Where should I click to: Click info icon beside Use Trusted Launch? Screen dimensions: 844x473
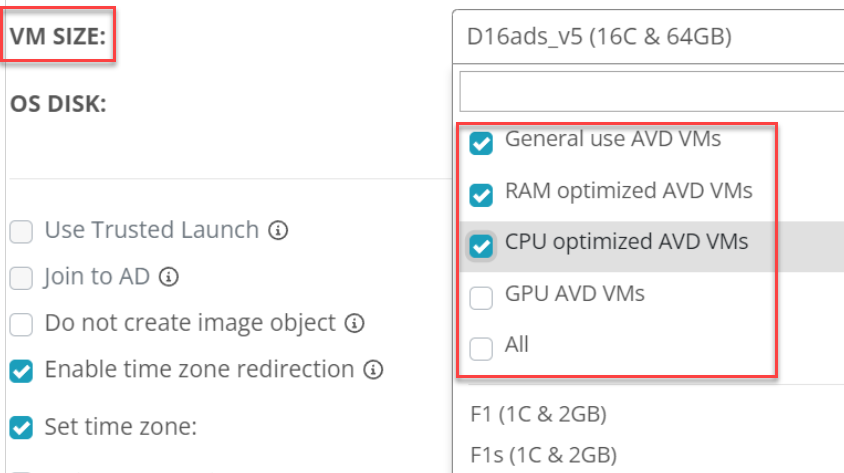278,230
